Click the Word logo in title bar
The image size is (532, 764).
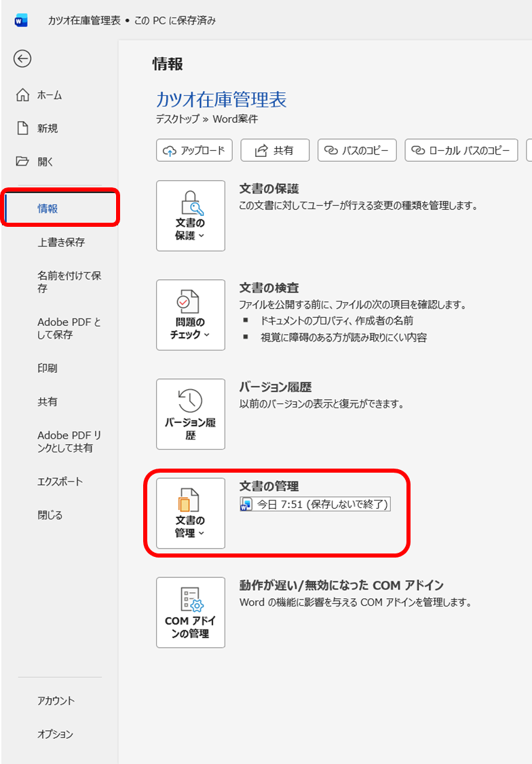click(21, 20)
